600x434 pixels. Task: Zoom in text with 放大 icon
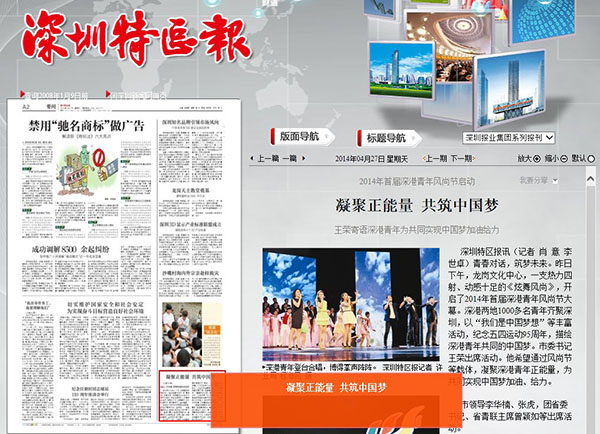(x=537, y=158)
